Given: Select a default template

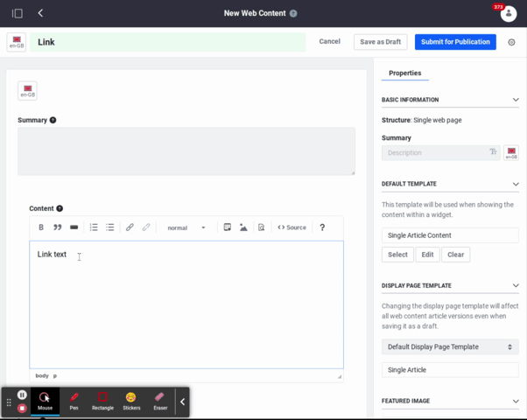Looking at the screenshot, I should pyautogui.click(x=397, y=255).
